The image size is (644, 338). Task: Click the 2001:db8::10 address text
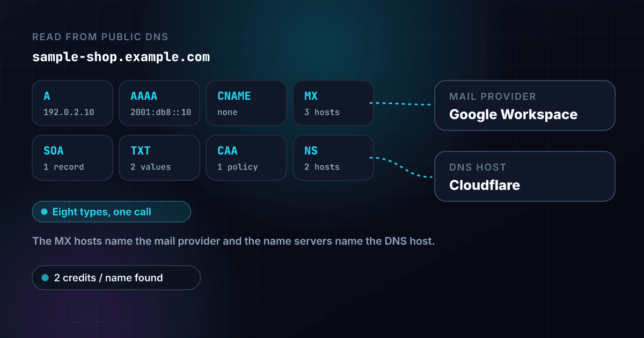[x=161, y=113]
